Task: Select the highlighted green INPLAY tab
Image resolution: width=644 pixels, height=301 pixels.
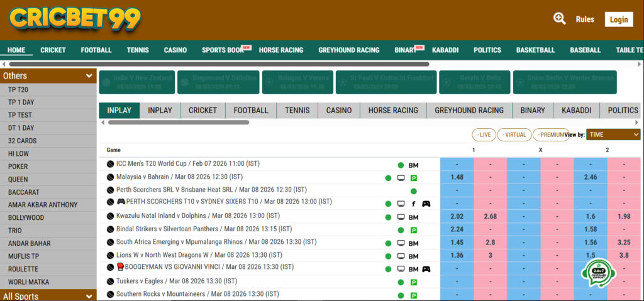Action: click(x=119, y=111)
